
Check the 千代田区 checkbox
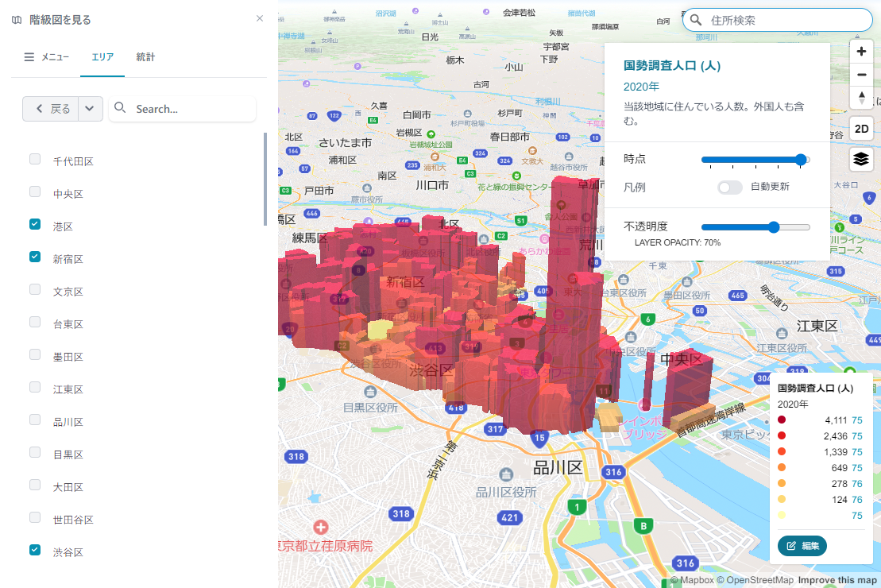[x=35, y=159]
